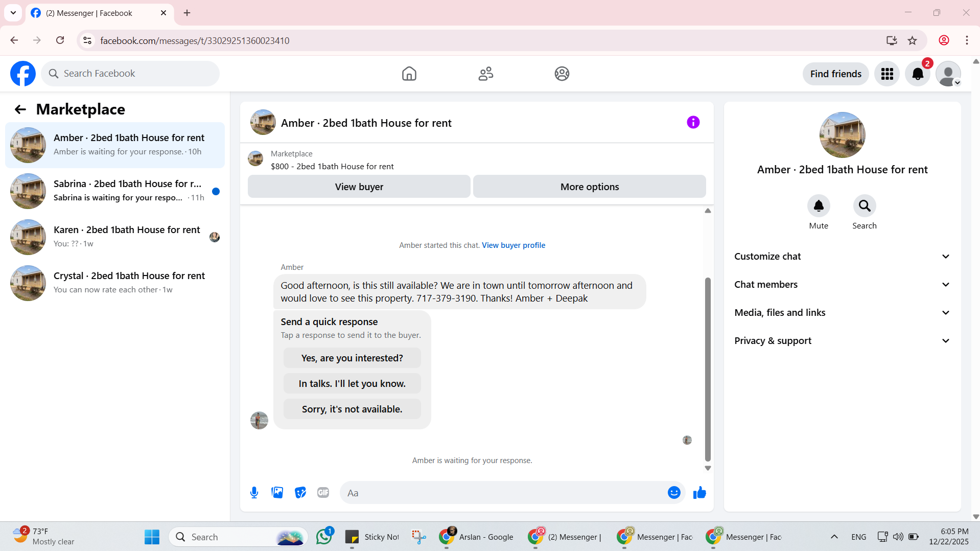Open Snipping Tool from taskbar
Image resolution: width=980 pixels, height=551 pixels.
pos(419,537)
